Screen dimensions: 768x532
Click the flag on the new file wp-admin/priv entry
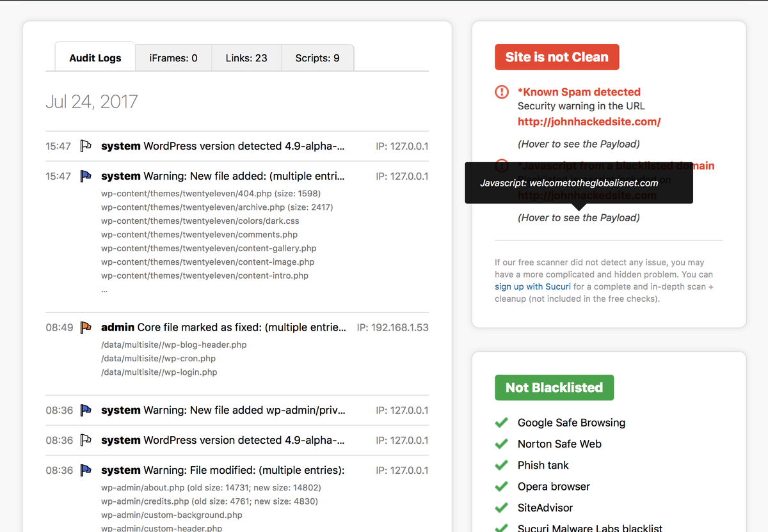(86, 410)
